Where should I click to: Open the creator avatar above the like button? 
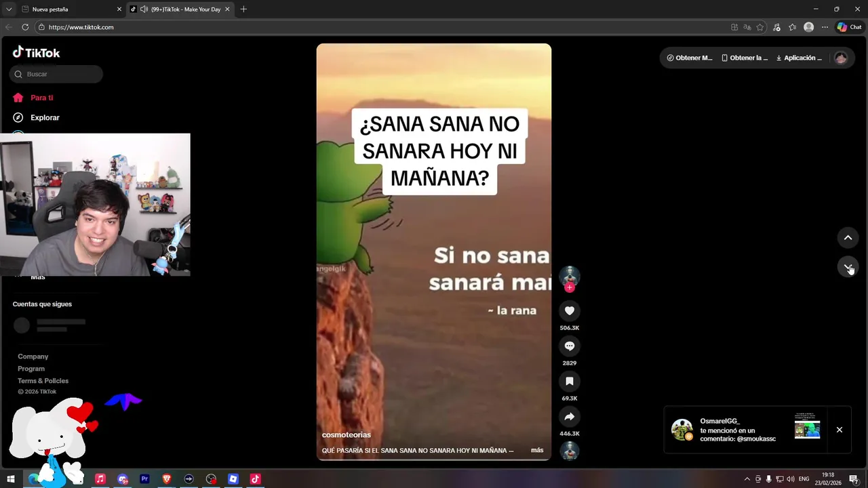[570, 275]
